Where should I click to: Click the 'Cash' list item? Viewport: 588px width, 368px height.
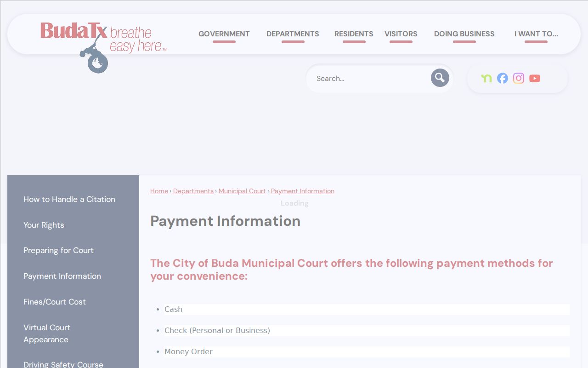tap(367, 310)
